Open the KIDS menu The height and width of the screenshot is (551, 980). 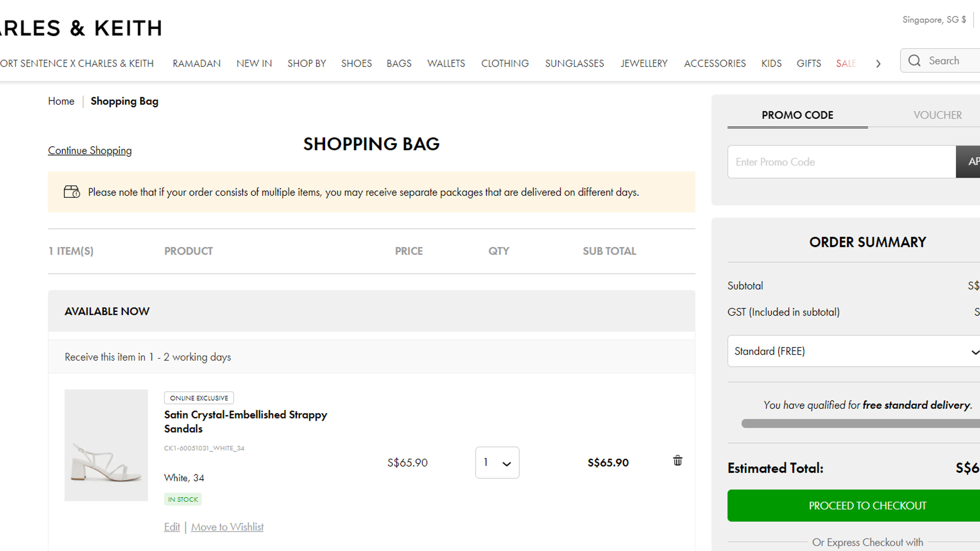[771, 64]
